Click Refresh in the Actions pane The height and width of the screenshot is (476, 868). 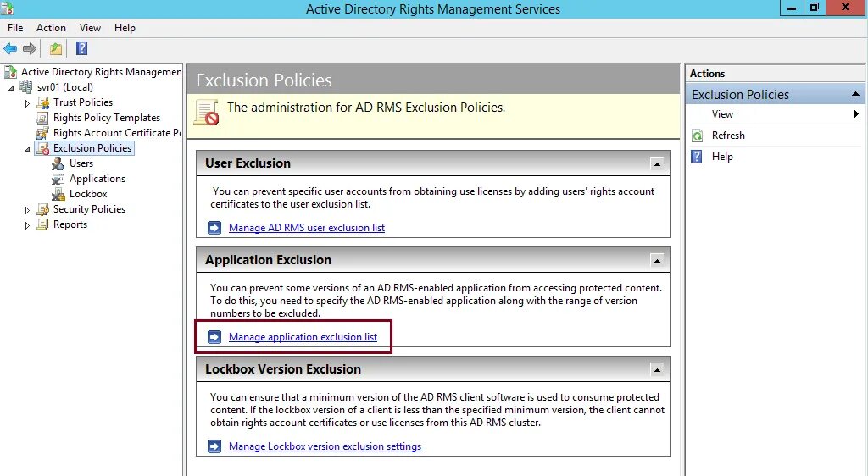pos(728,136)
